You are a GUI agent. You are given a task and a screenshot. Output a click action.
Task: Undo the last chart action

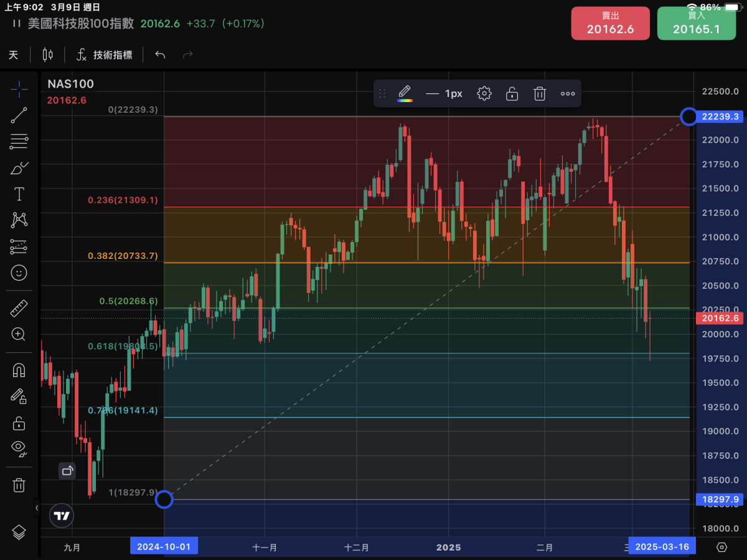tap(160, 55)
